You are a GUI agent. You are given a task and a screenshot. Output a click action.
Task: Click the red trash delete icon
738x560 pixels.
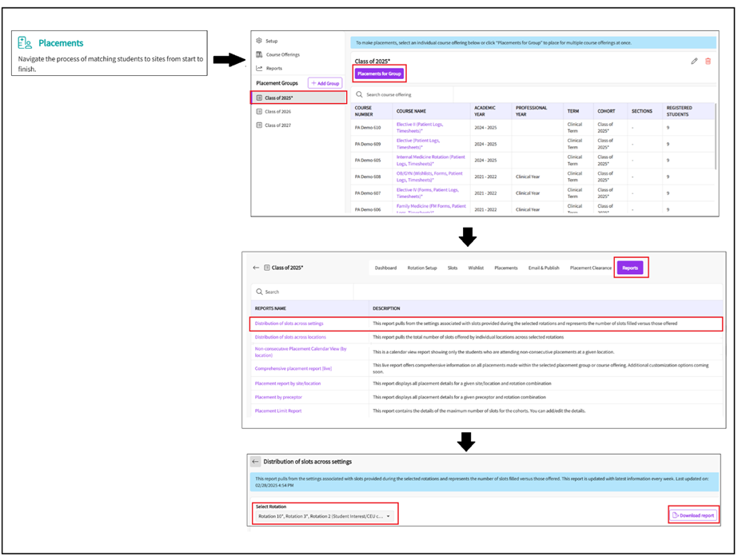tap(708, 62)
